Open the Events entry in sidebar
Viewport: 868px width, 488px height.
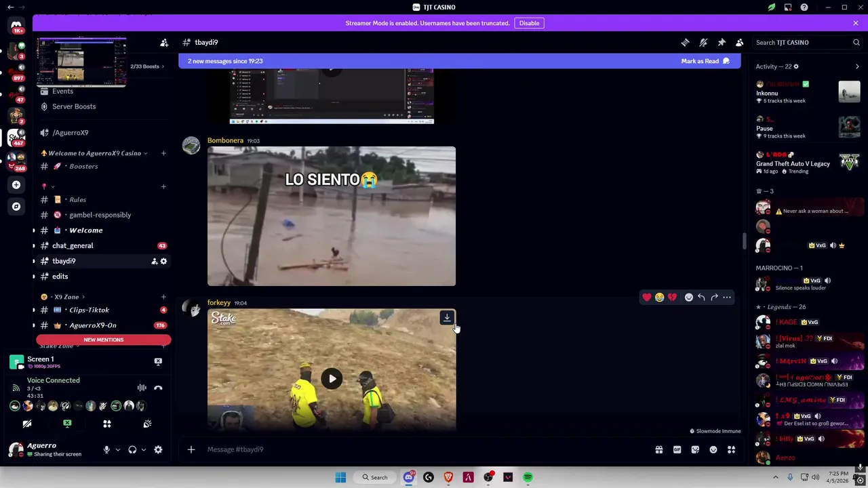point(62,91)
